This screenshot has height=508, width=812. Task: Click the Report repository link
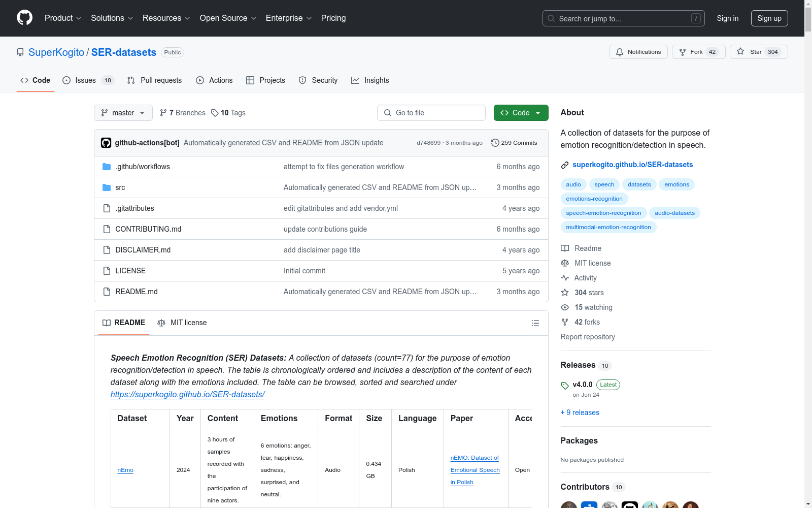tap(588, 337)
